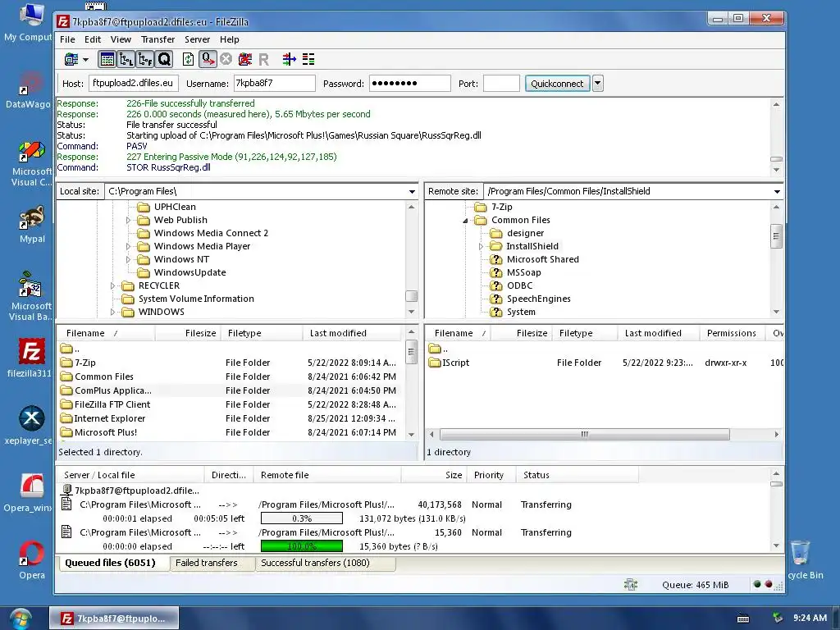Toggle the remote directory tree view
Viewport: 840px width, 630px height.
tap(145, 59)
